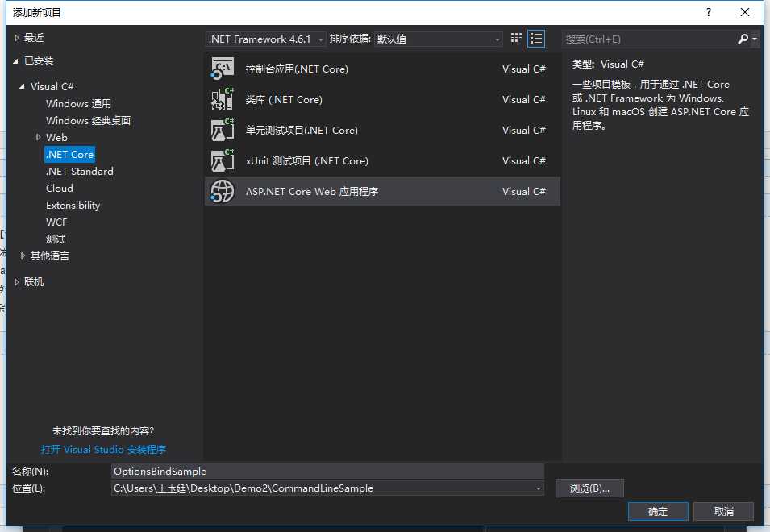Screen dimensions: 770x532
Task: Select ASP.NET Core Web 应用程序 template name
Action: [x=312, y=191]
